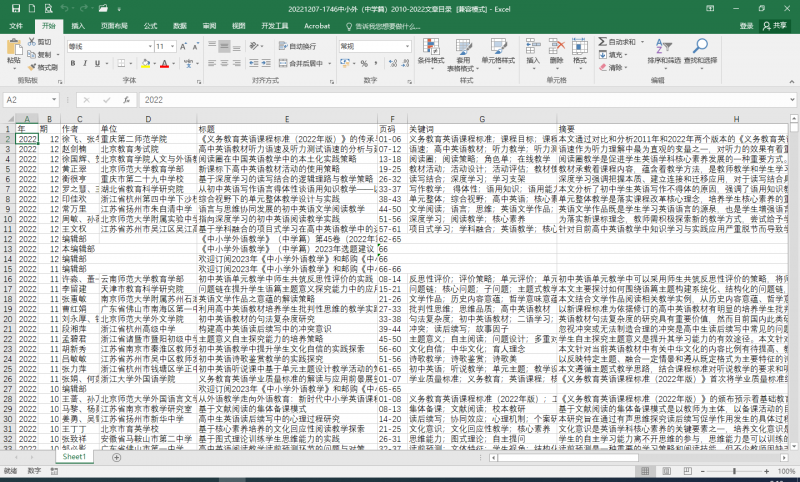Switch to Page Break Preview icon
This screenshot has width=800, height=482.
coord(687,471)
